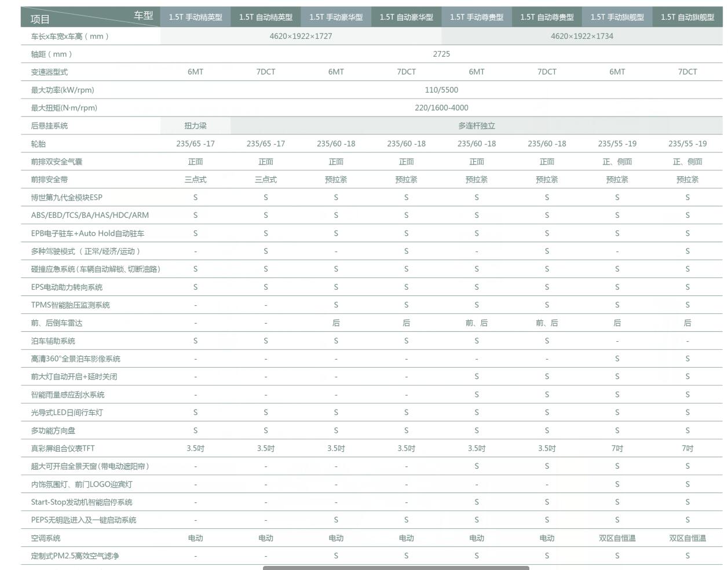Click the Start-Stop发动机智能启停系统 row label
This screenshot has width=728, height=570.
82,502
